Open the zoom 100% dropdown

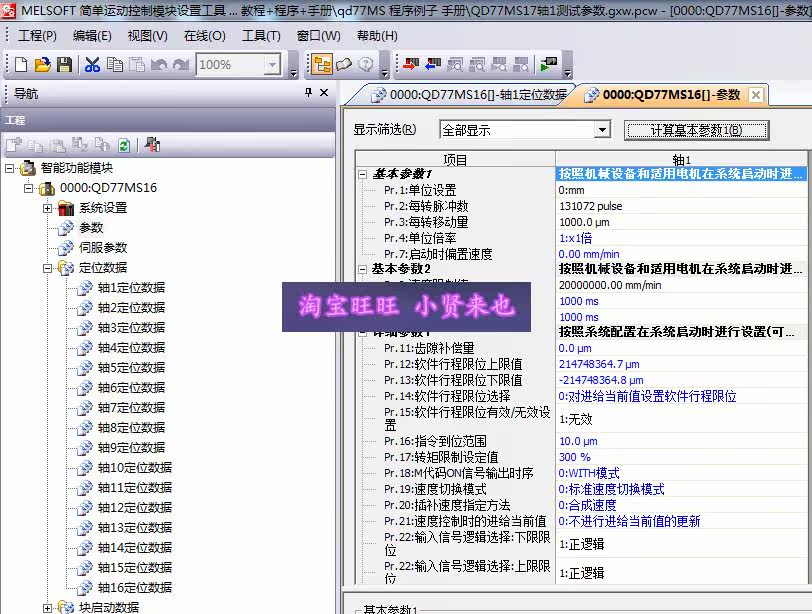click(x=272, y=65)
